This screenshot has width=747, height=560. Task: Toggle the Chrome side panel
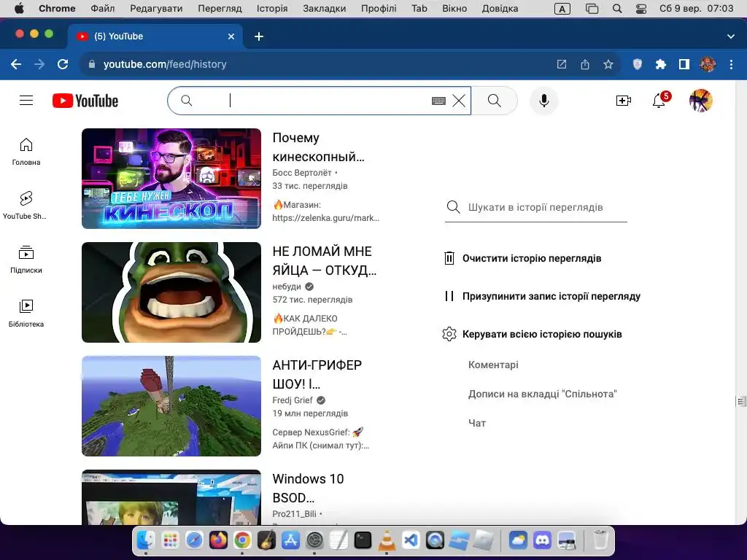pos(684,64)
